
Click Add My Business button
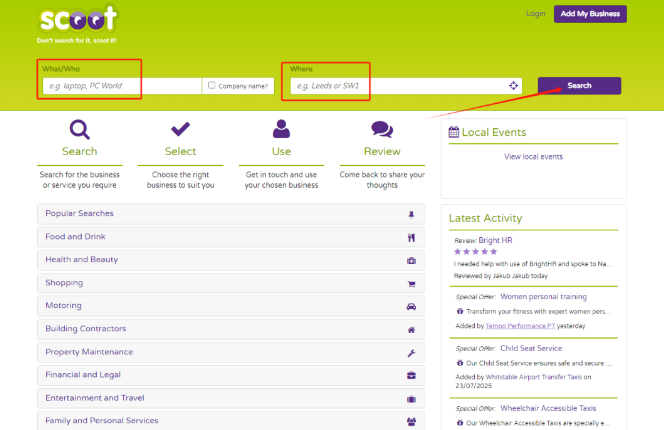pos(590,14)
